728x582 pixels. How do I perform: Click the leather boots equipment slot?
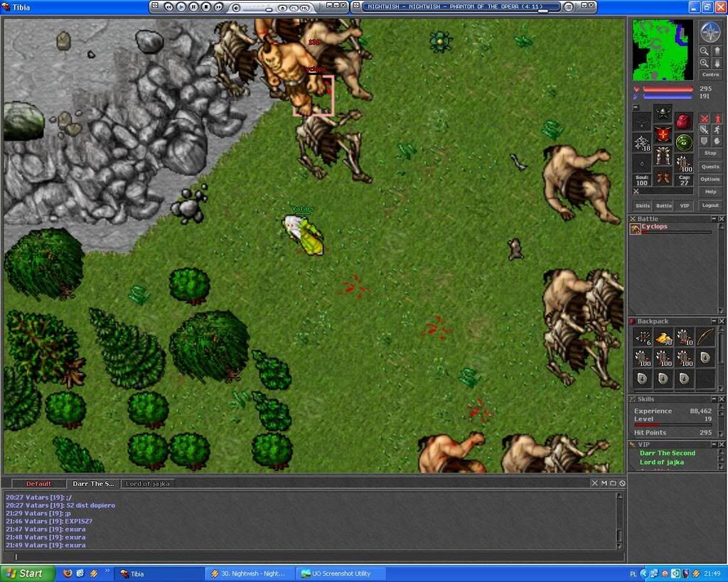(x=663, y=177)
